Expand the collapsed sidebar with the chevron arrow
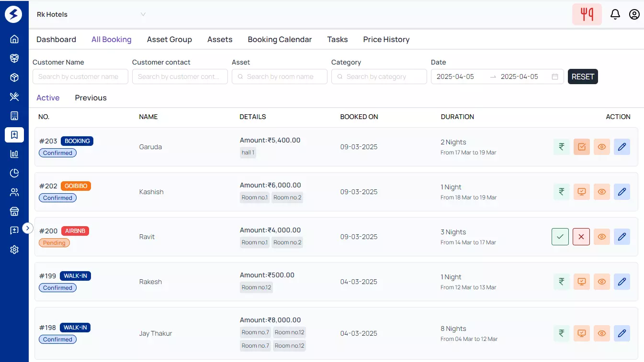Viewport: 644px width, 362px height. 28,228
